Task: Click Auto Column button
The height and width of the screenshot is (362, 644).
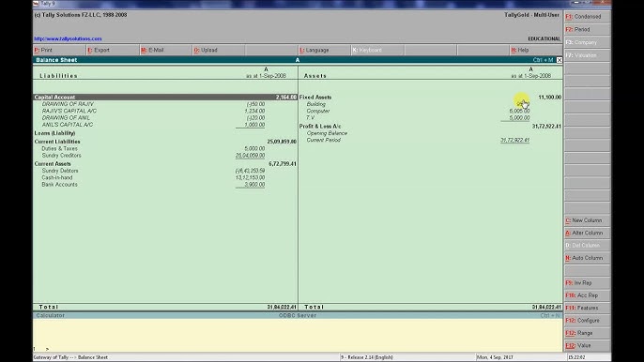Action: click(x=587, y=258)
